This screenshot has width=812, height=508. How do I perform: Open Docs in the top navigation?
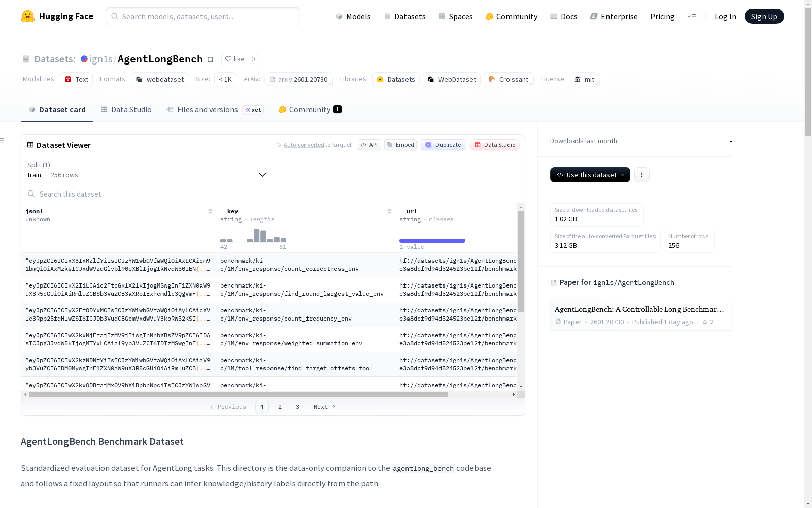coord(564,16)
